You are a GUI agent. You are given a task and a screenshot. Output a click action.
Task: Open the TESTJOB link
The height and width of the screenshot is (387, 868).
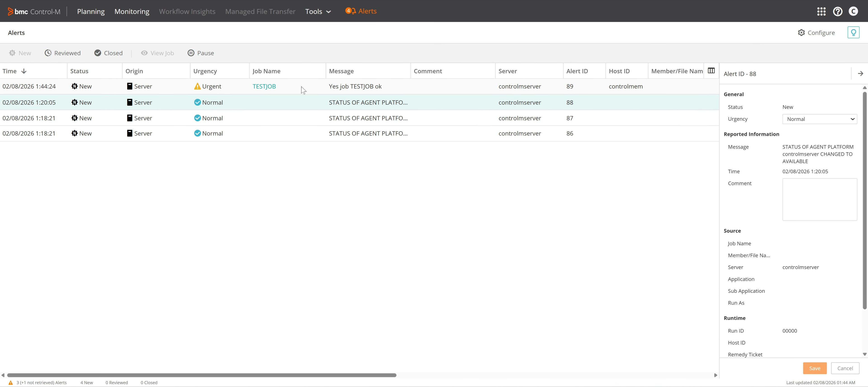264,87
